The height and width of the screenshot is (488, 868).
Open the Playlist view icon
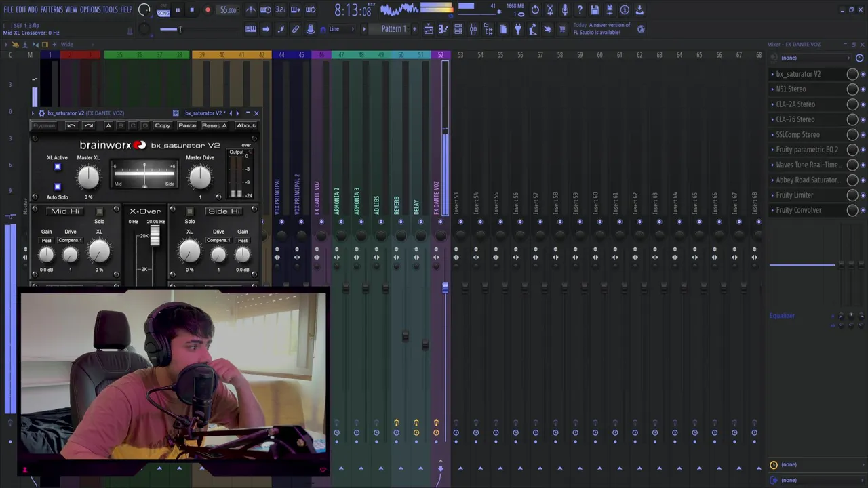click(x=429, y=29)
